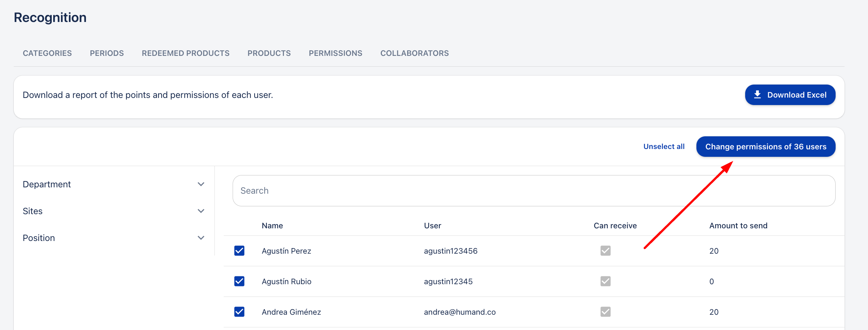Viewport: 868px width, 330px height.
Task: Toggle Can receive for Agustín Perez
Action: click(605, 251)
